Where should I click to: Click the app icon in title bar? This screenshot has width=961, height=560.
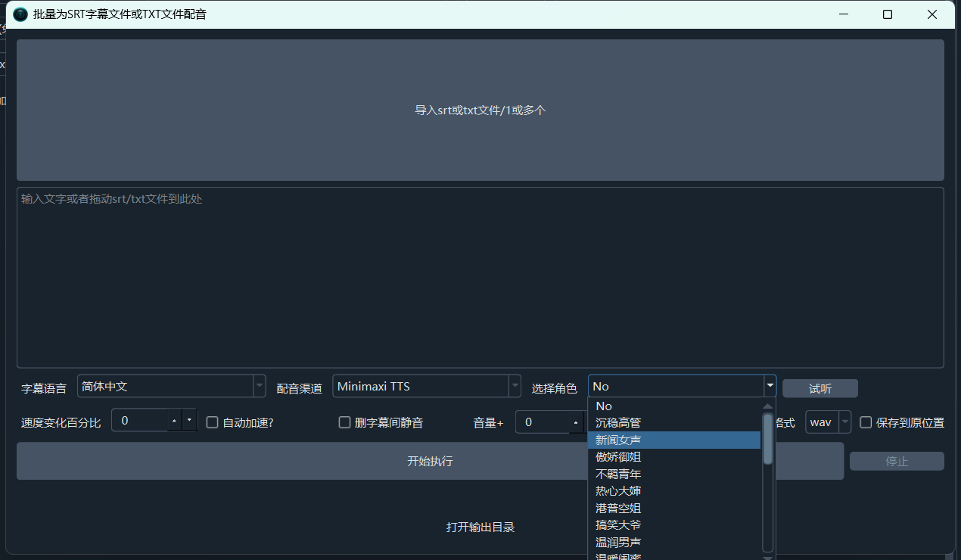pos(21,14)
